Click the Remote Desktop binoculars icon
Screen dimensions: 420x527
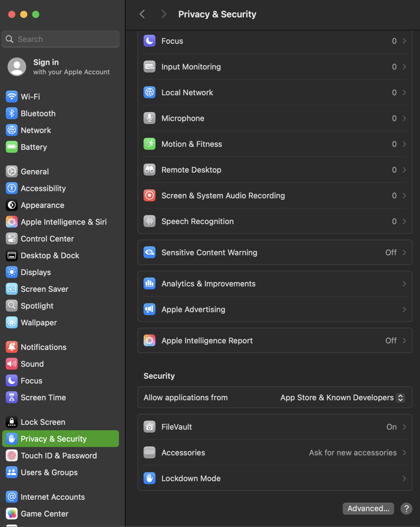tap(150, 169)
